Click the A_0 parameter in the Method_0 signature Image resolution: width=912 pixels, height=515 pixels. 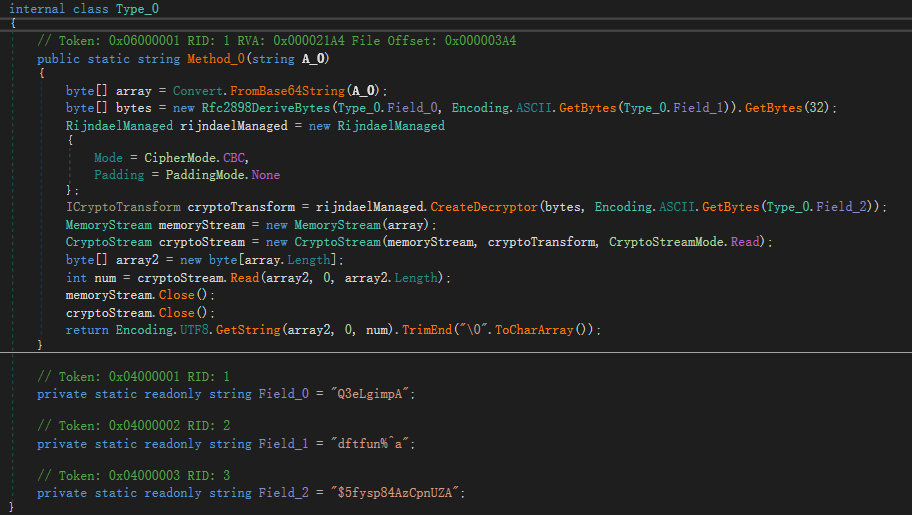[313, 59]
